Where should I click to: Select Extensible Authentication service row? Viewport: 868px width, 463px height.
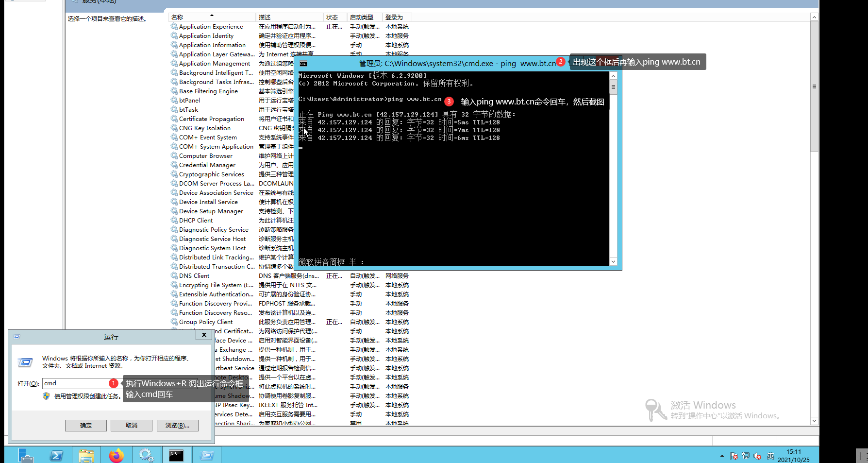290,294
